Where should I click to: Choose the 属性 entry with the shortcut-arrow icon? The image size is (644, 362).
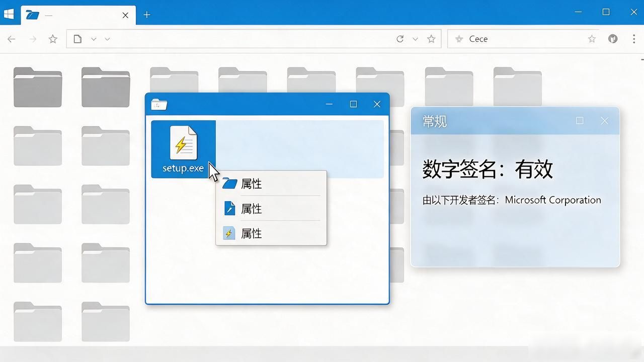(271, 209)
